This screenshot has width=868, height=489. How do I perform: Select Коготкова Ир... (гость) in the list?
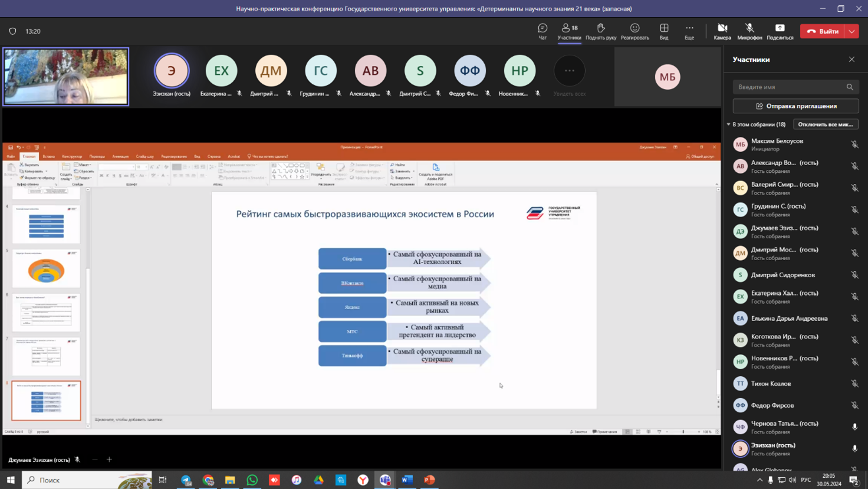tap(795, 340)
